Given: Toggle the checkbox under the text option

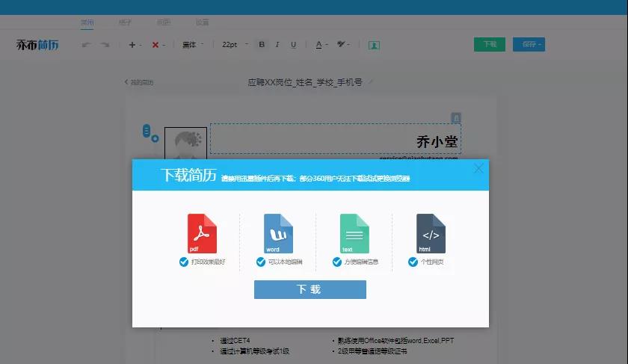Looking at the screenshot, I should pyautogui.click(x=336, y=262).
